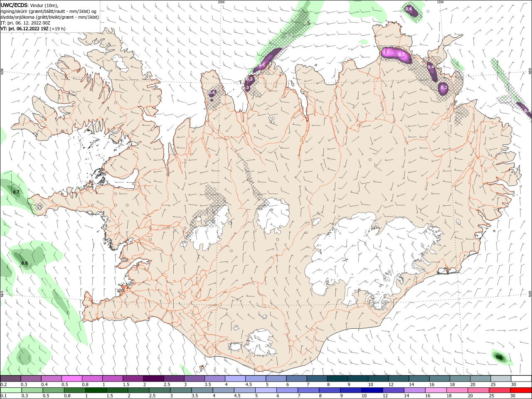Select the '66N' latitude label on the left edge
The height and width of the screenshot is (399, 532).
(x=2, y=72)
